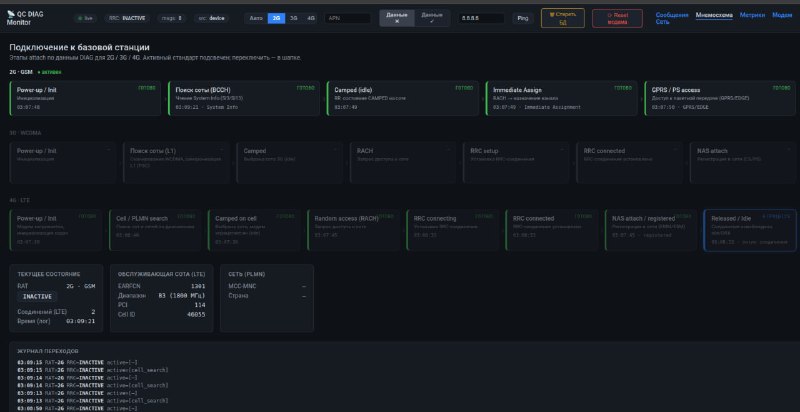Viewport: 800px width, 412px height.
Task: Click the Стереть БД button
Action: [563, 18]
